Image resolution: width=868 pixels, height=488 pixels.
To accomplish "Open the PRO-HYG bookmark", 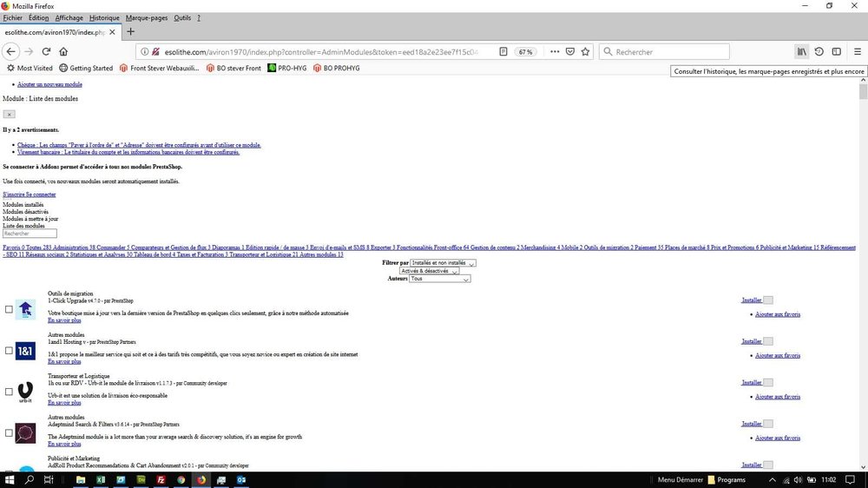I will pyautogui.click(x=286, y=68).
